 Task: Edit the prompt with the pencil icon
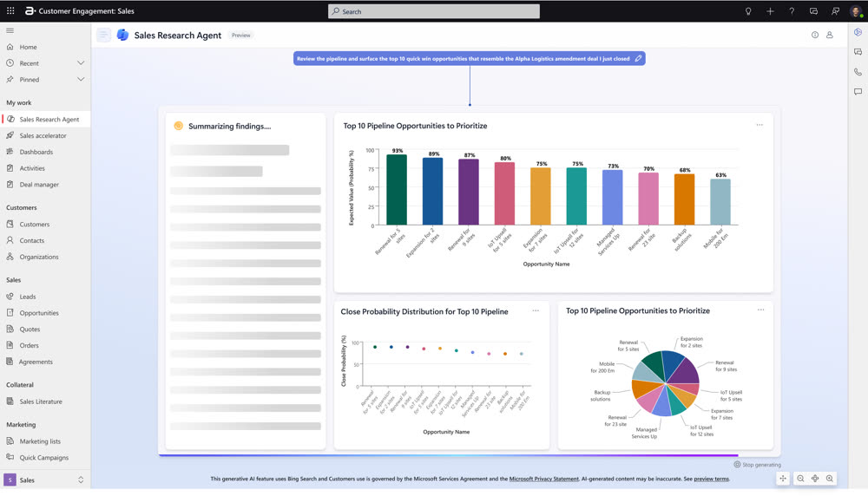click(638, 58)
